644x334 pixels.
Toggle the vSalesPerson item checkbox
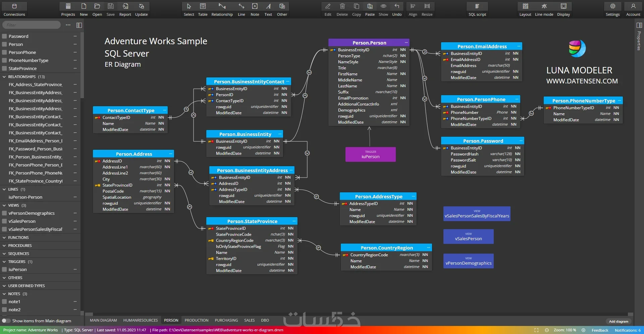[x=4, y=221]
